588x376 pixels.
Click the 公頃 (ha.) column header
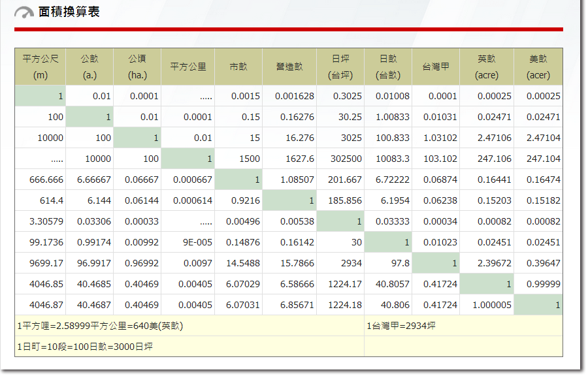[x=137, y=67]
